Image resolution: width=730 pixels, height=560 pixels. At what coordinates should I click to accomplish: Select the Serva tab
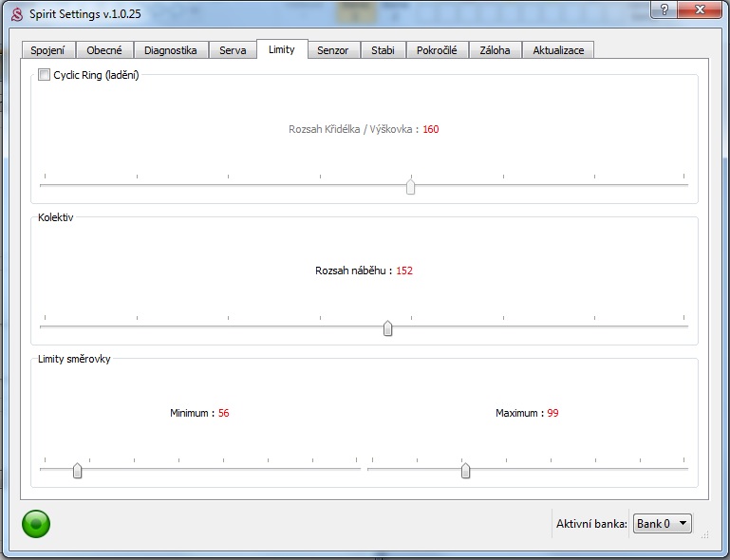tap(233, 50)
